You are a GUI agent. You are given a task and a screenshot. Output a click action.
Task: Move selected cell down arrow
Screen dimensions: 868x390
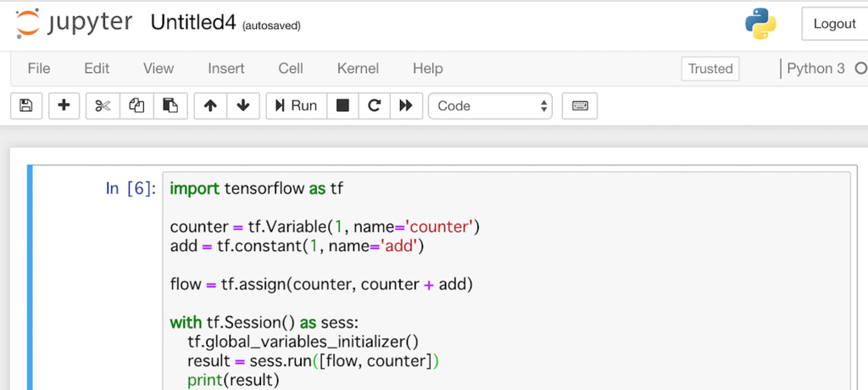click(x=243, y=106)
